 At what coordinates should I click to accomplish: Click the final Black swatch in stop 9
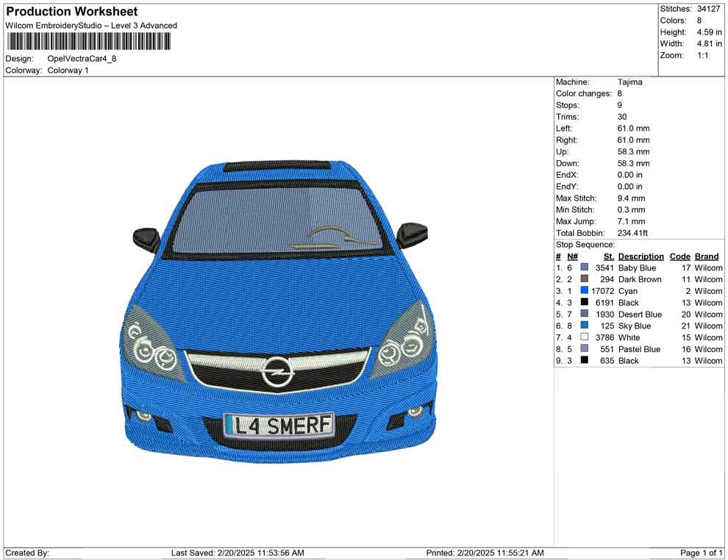click(583, 361)
